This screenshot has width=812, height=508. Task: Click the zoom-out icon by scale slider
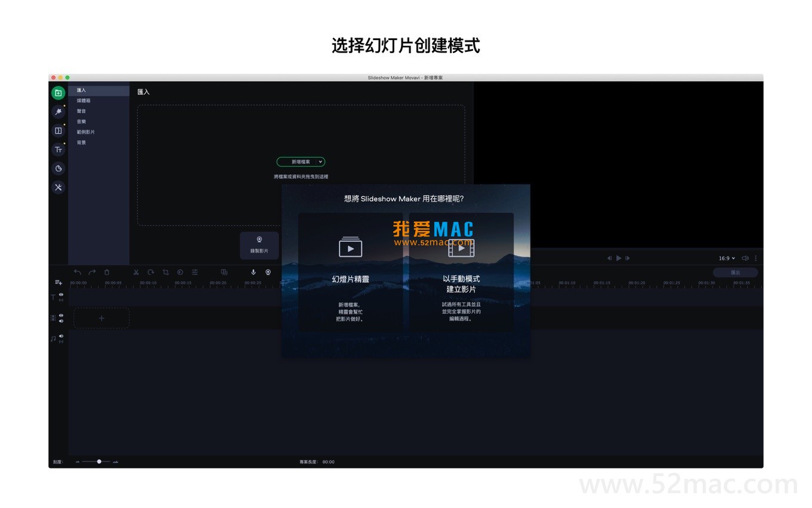[78, 462]
